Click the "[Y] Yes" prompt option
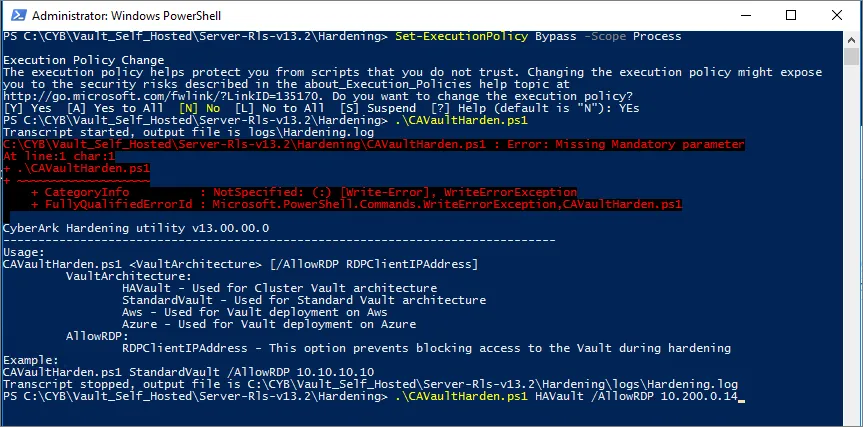 25,109
